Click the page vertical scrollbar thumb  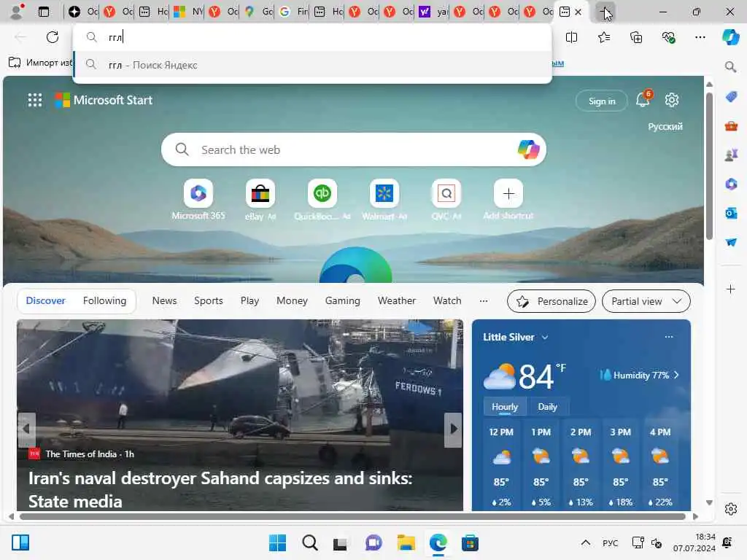(x=709, y=167)
